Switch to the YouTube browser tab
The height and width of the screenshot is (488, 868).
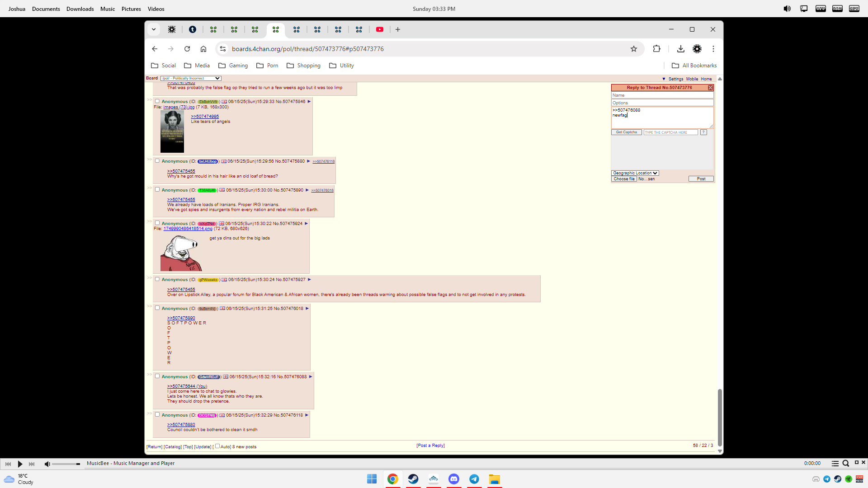[380, 29]
